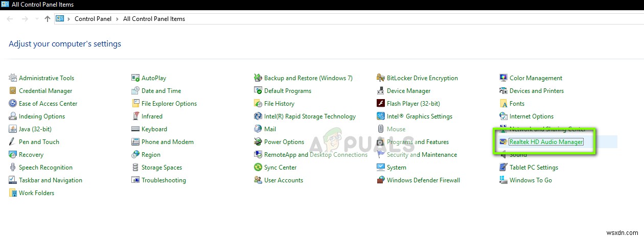The height and width of the screenshot is (238, 644).
Task: Expand the chevron before Control Panel breadcrumb
Action: (69, 19)
